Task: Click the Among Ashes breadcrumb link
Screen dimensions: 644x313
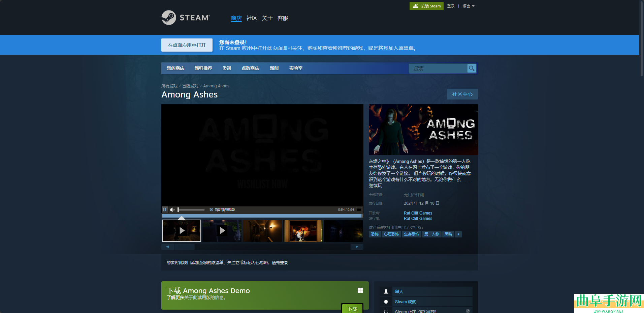Action: [216, 86]
